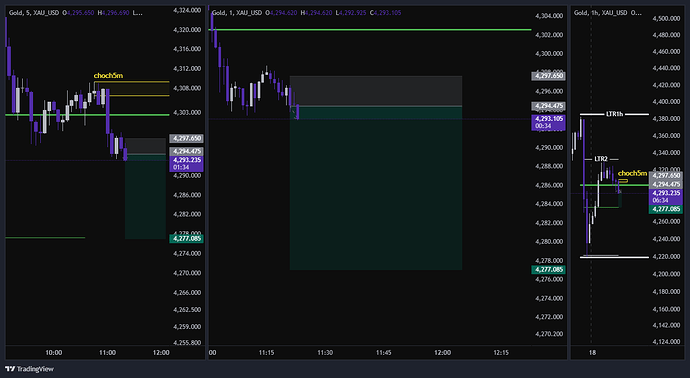Select the green profit zone in 1-minute chart

(376, 188)
